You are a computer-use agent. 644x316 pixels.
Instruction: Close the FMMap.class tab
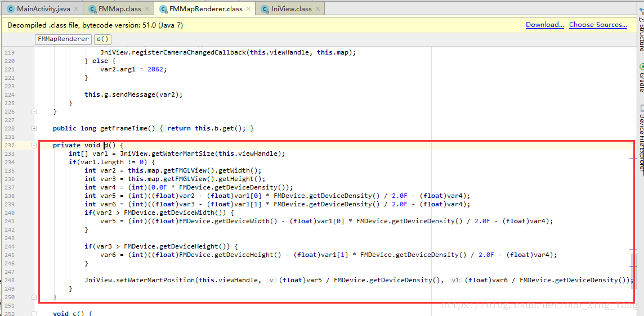[x=148, y=8]
